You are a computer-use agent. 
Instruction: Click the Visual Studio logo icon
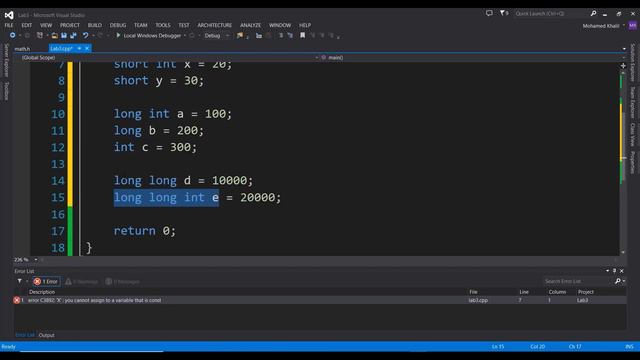point(9,15)
